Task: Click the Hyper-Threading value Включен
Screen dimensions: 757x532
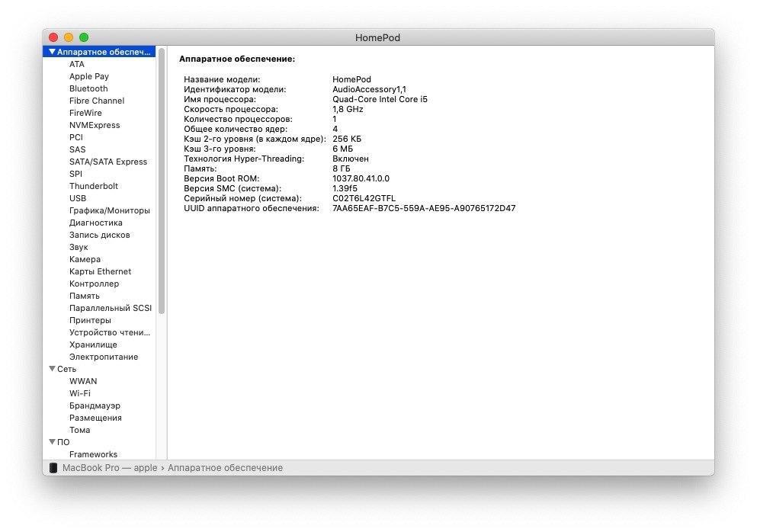Action: click(351, 159)
